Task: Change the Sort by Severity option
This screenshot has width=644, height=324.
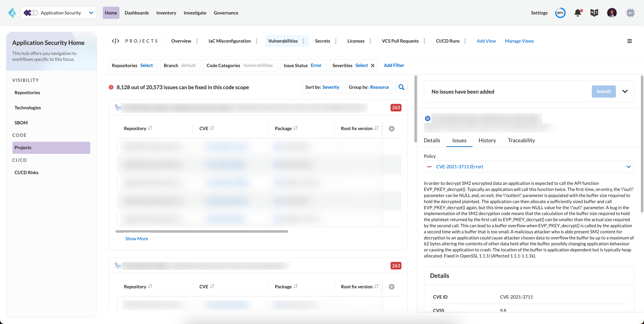Action: 322,87
